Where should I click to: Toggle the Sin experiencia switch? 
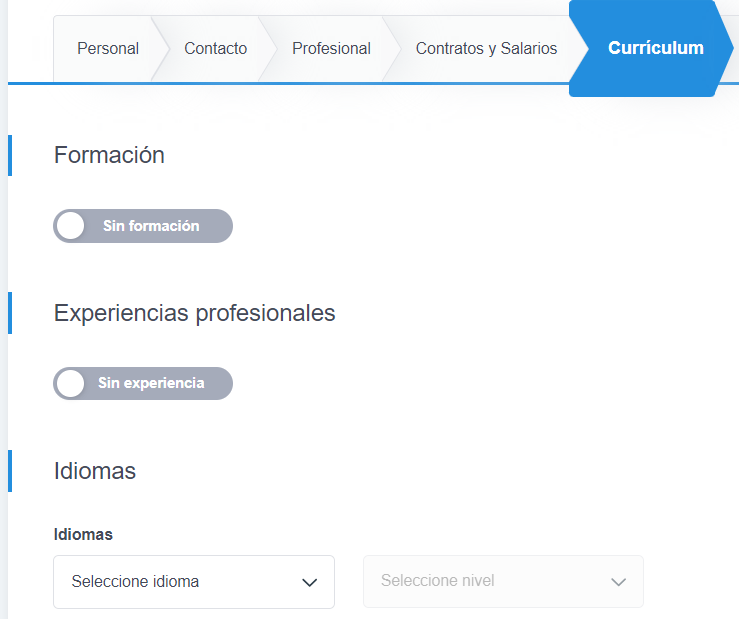[x=143, y=383]
